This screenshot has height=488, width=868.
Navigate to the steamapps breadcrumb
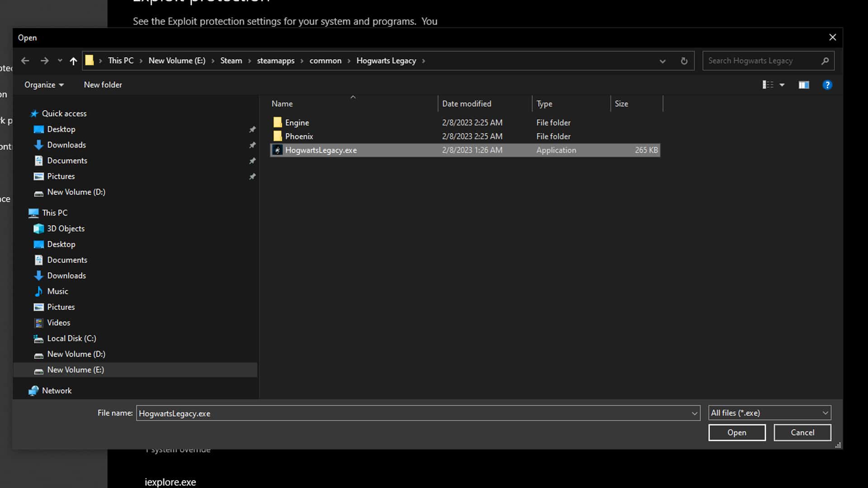click(275, 61)
